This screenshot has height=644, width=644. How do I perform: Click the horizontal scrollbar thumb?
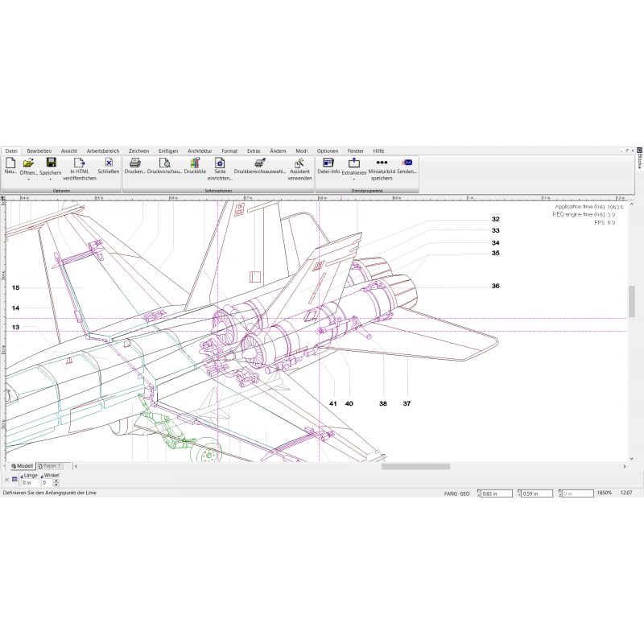(415, 466)
